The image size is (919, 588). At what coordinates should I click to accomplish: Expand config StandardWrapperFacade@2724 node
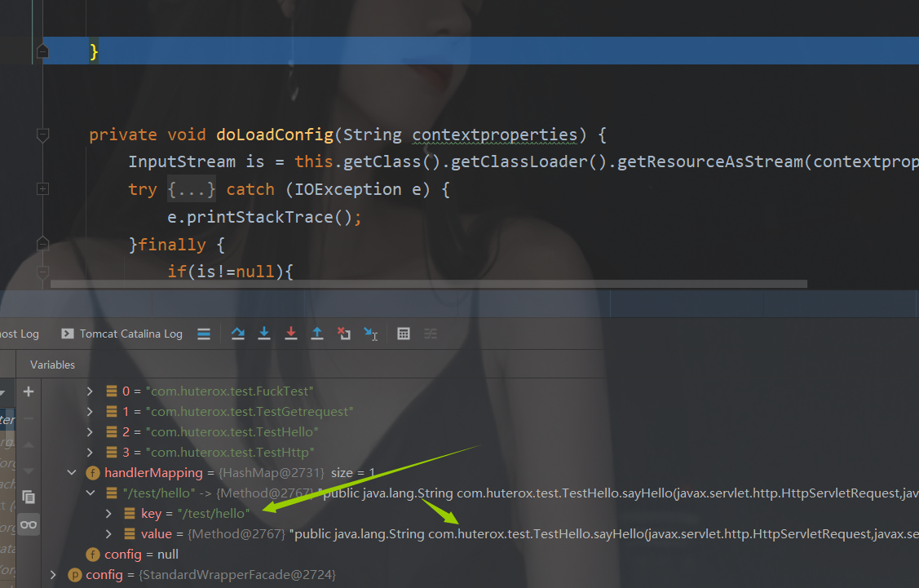point(53,574)
